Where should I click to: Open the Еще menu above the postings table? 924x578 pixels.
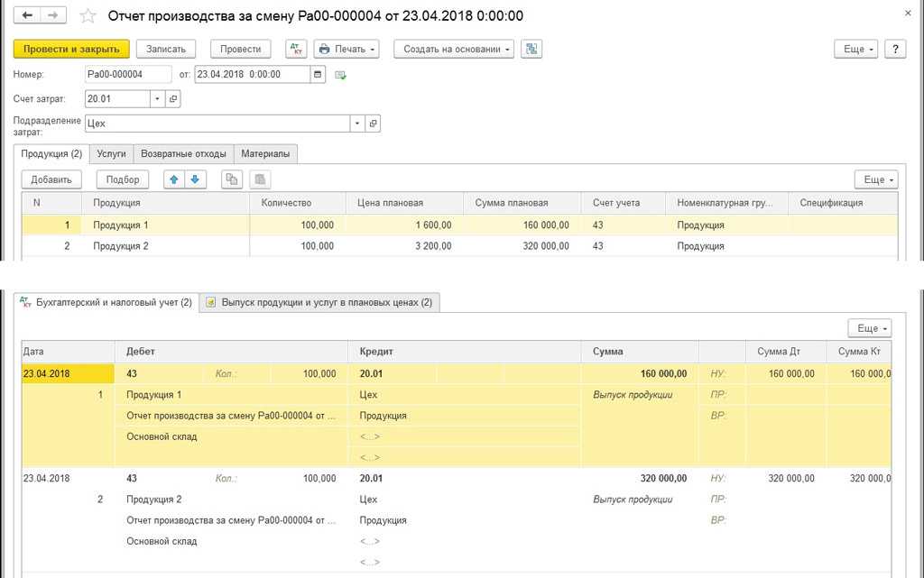[870, 328]
